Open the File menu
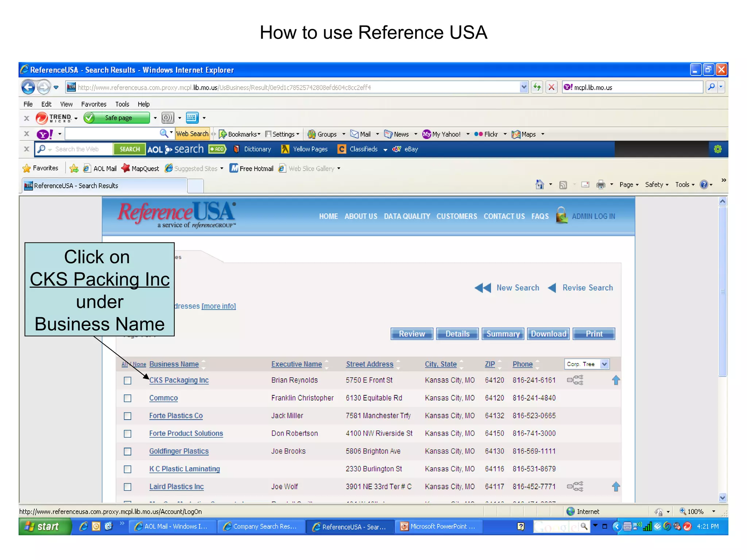Viewport: 747px width, 560px height. pos(28,104)
